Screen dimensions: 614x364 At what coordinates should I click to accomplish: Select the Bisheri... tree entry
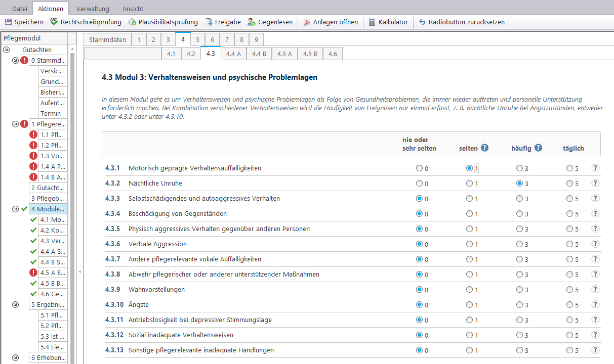tap(53, 93)
